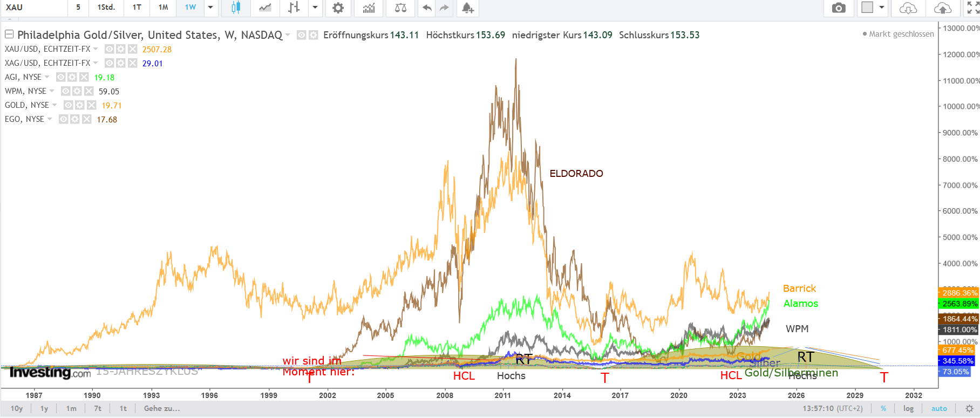Hide WPM series with eye icon

tap(66, 91)
